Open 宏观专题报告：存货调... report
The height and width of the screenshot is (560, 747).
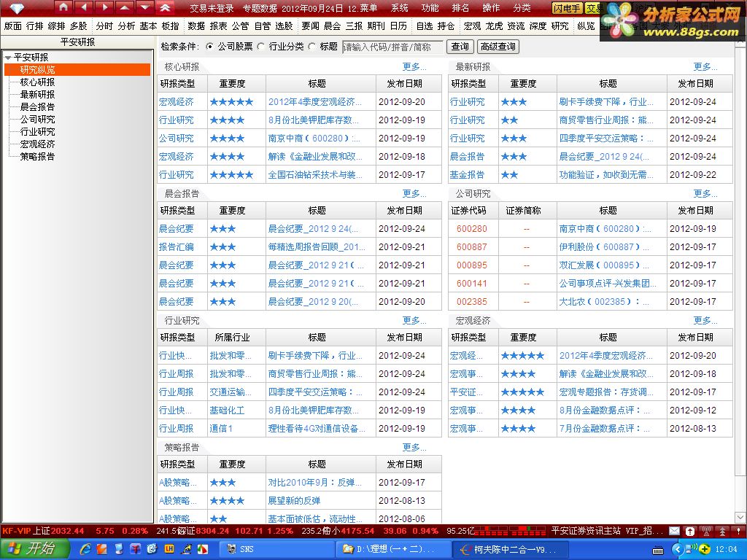(x=605, y=392)
